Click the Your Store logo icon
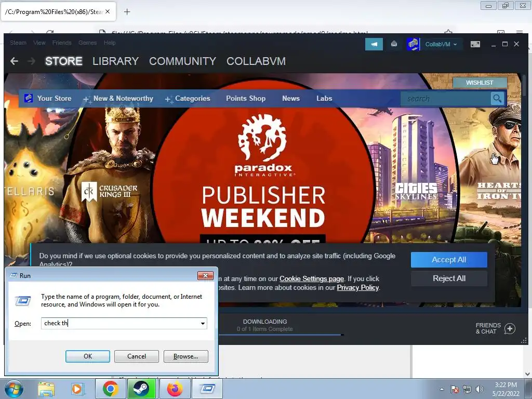This screenshot has width=532, height=399. pos(29,98)
